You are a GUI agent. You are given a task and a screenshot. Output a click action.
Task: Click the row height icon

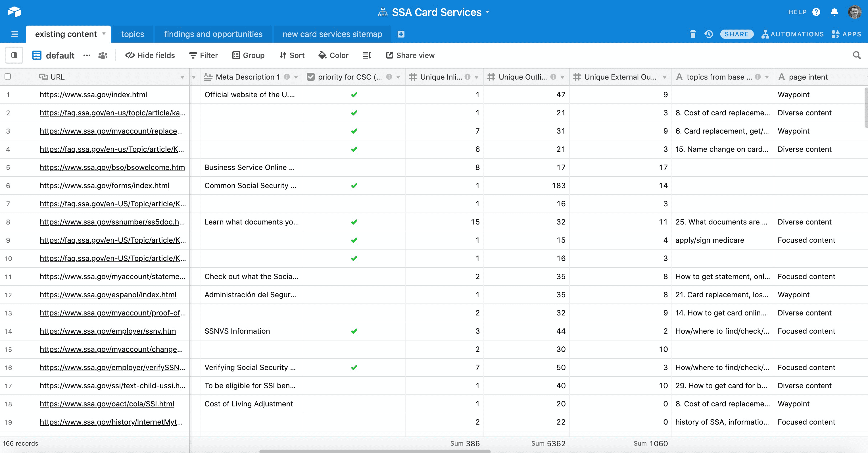click(x=367, y=55)
